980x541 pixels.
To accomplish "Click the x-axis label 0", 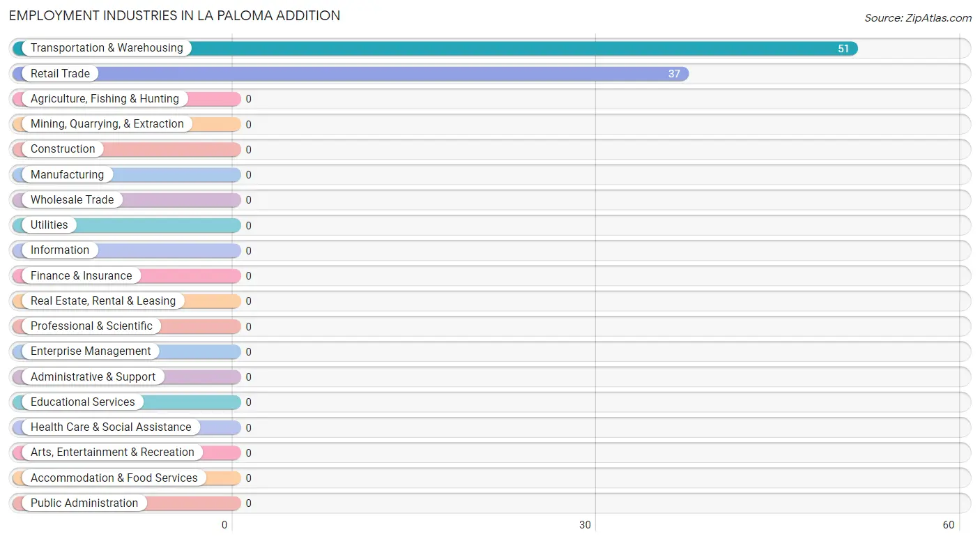I will click(224, 525).
